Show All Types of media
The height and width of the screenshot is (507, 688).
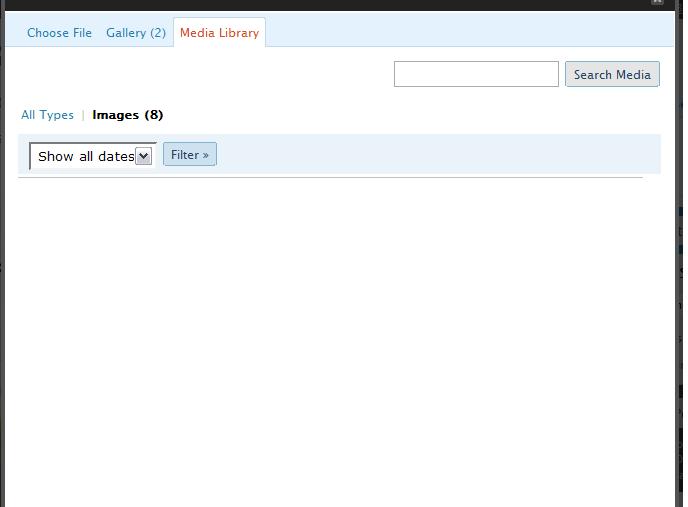pos(47,115)
